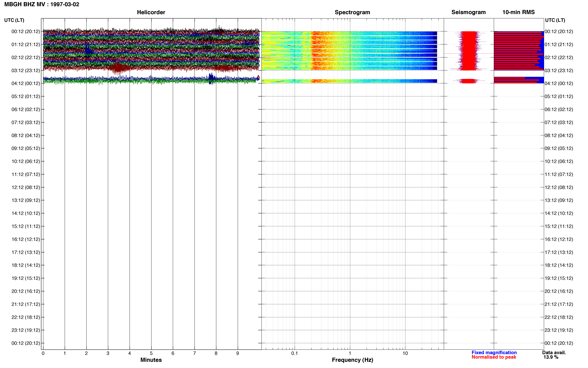The height and width of the screenshot is (368, 588).
Task: Click the 'Normalised to peak' legend text
Action: (494, 357)
